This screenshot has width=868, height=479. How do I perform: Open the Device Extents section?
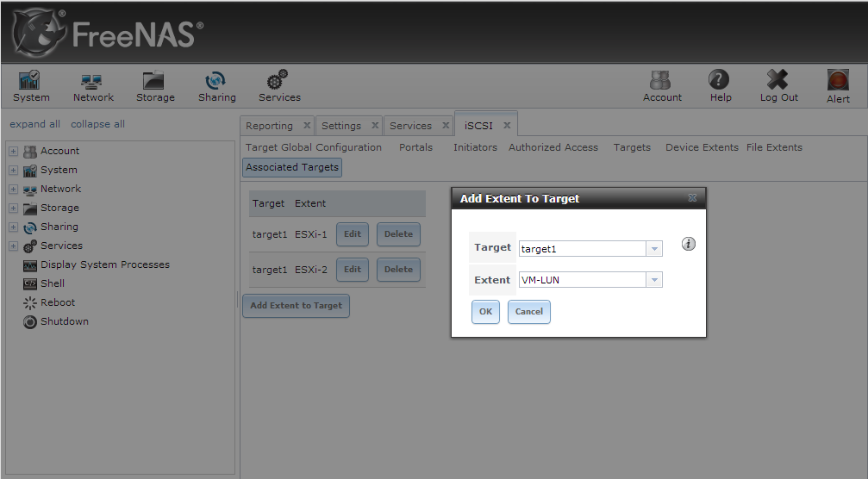point(702,147)
